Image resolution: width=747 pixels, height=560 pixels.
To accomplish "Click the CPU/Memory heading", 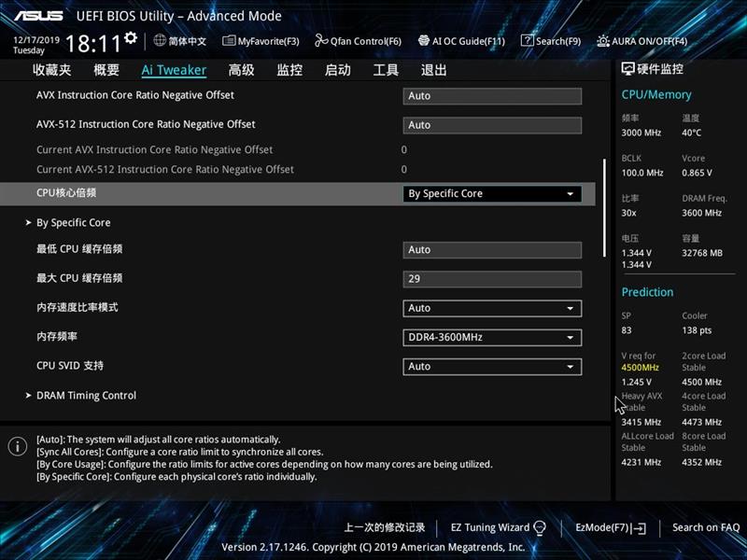I will tap(656, 94).
